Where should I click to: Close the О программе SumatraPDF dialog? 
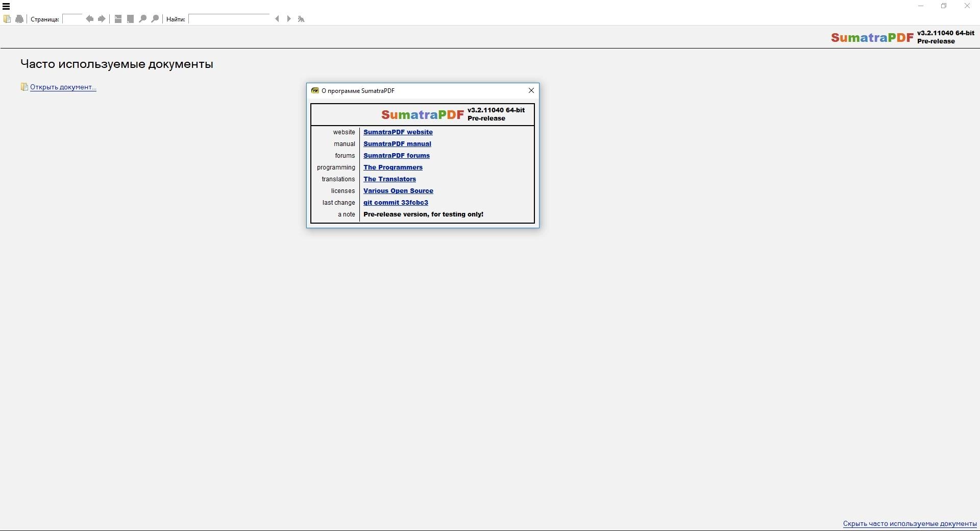(531, 90)
